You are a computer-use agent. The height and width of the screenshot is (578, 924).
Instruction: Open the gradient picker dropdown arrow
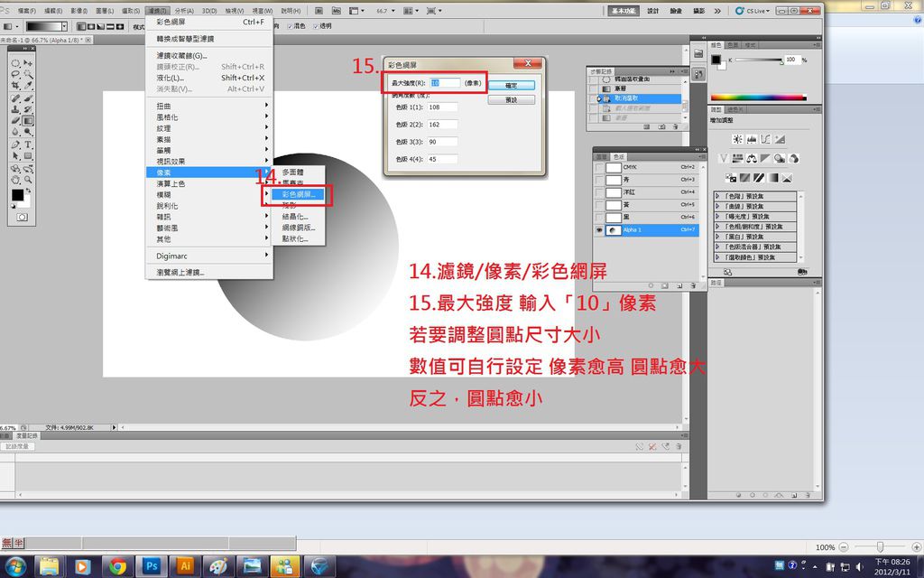[x=64, y=26]
